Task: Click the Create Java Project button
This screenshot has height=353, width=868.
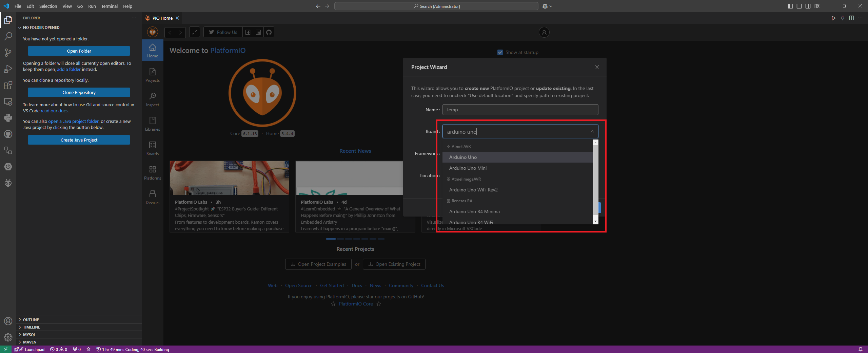Action: coord(79,140)
